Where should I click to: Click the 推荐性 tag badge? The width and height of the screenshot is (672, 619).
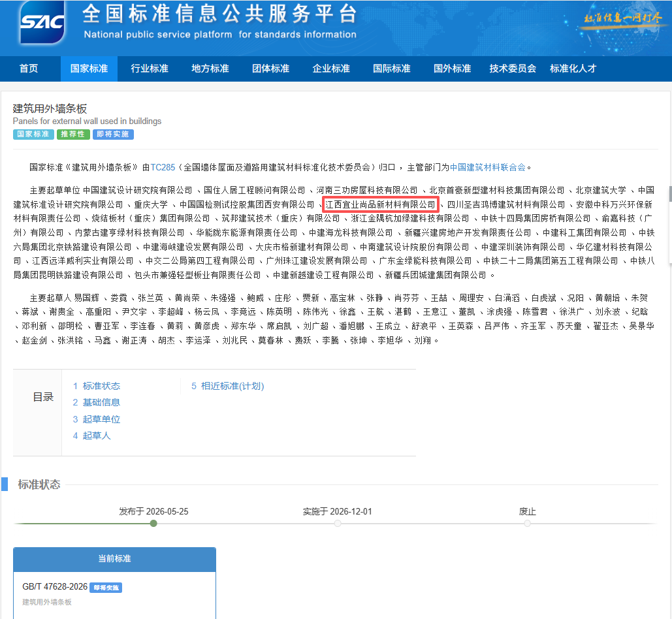coord(73,135)
